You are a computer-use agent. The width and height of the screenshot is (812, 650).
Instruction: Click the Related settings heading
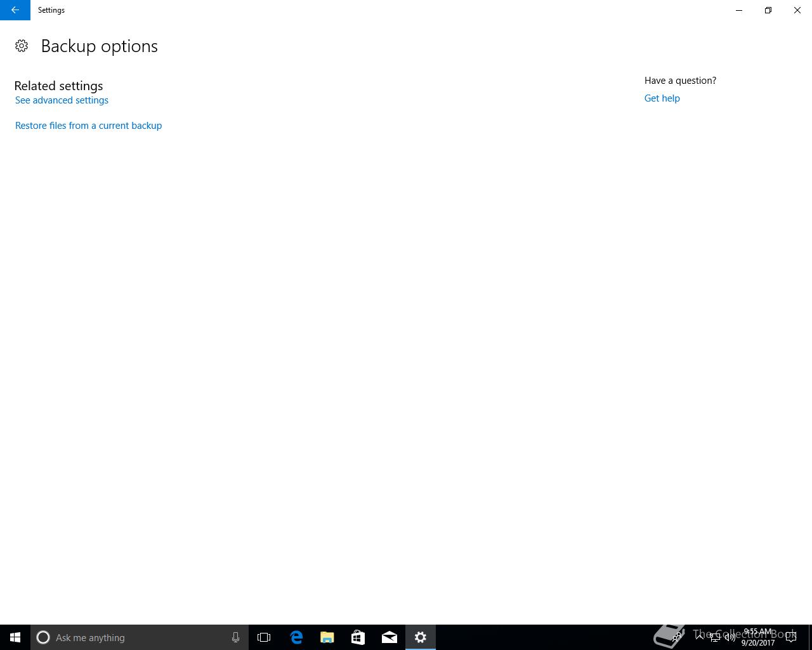[x=58, y=86]
